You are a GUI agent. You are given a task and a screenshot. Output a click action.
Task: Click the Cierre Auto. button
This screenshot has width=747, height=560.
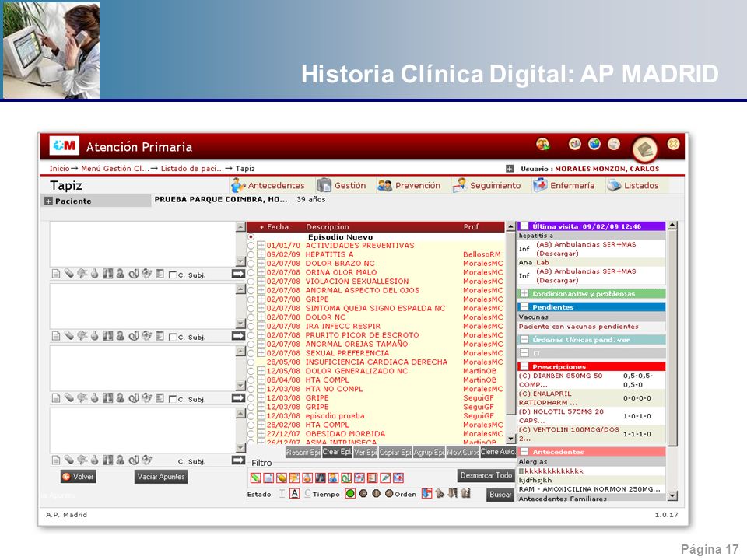[x=498, y=452]
